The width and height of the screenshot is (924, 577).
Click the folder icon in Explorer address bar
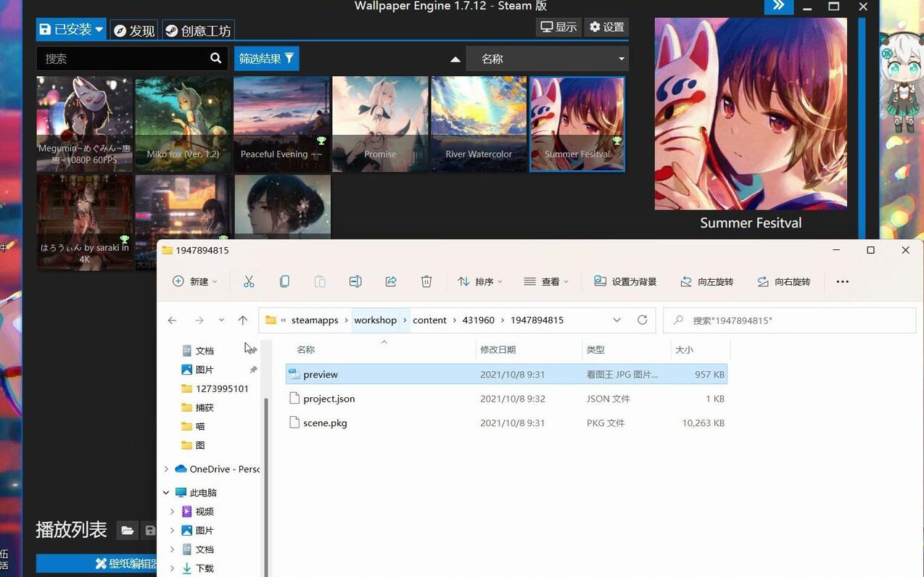coord(271,320)
